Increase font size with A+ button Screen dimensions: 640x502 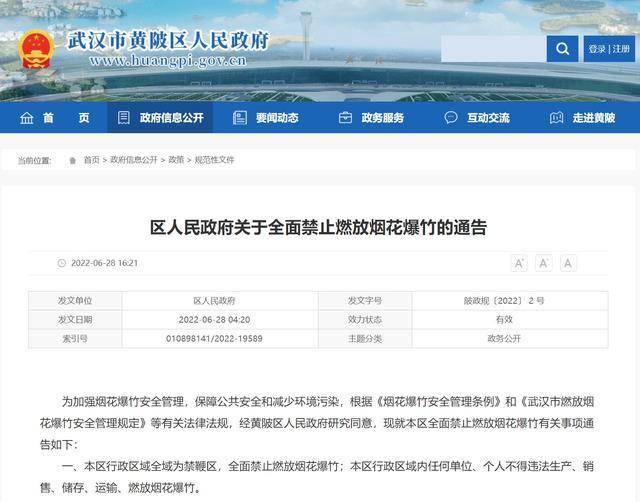[519, 263]
